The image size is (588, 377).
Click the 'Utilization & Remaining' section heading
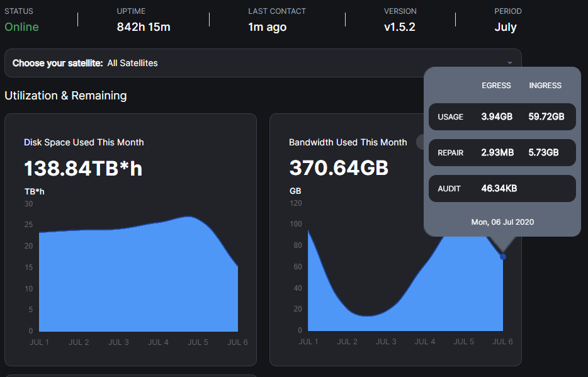(65, 96)
